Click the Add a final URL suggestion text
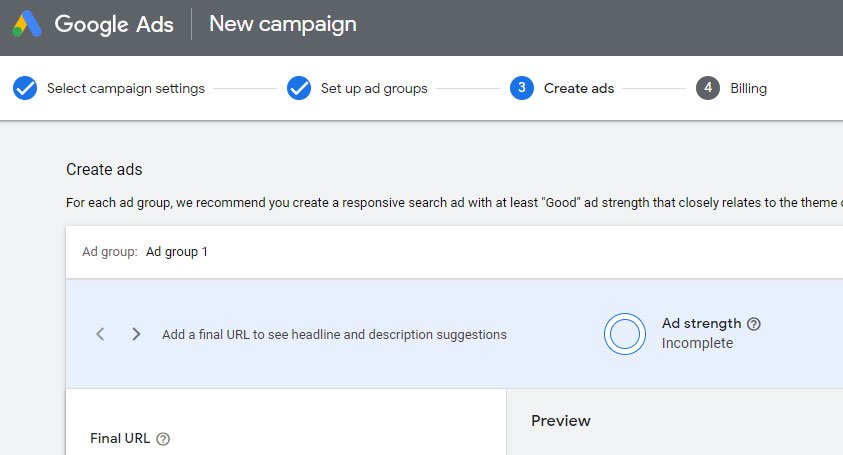The width and height of the screenshot is (843, 455). coord(334,335)
